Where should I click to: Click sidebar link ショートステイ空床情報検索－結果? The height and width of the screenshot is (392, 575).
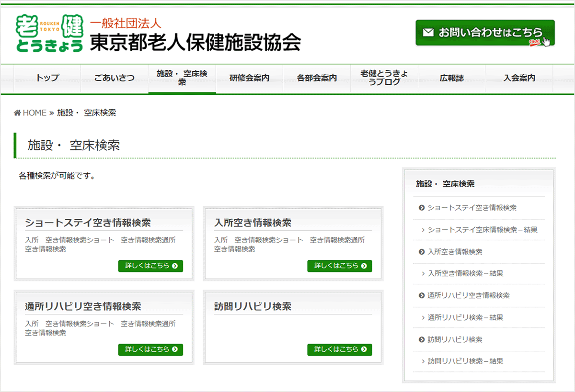pyautogui.click(x=483, y=230)
